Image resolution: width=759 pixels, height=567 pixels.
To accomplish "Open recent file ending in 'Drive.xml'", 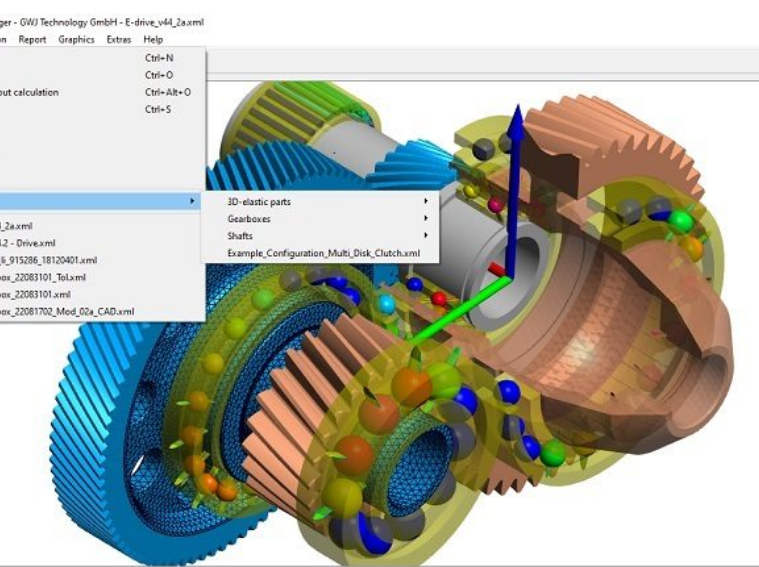I will coord(30,243).
